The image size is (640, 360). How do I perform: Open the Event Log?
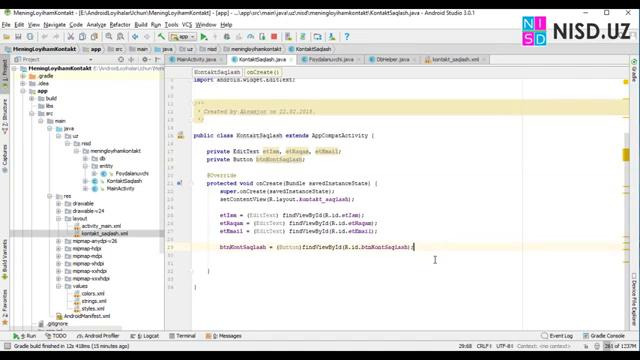click(x=557, y=336)
